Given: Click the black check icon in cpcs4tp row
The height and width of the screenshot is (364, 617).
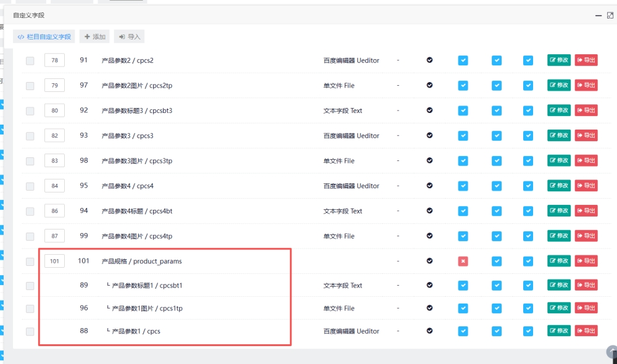Looking at the screenshot, I should click(x=429, y=236).
